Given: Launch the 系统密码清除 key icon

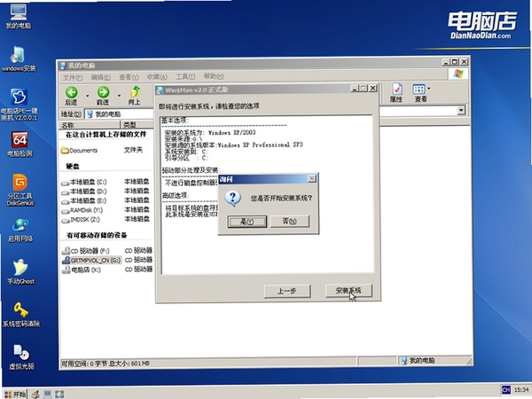Looking at the screenshot, I should (x=21, y=315).
